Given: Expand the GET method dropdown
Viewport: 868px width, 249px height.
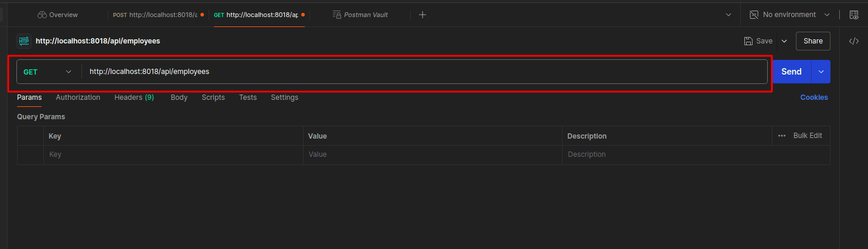Looking at the screenshot, I should 48,72.
